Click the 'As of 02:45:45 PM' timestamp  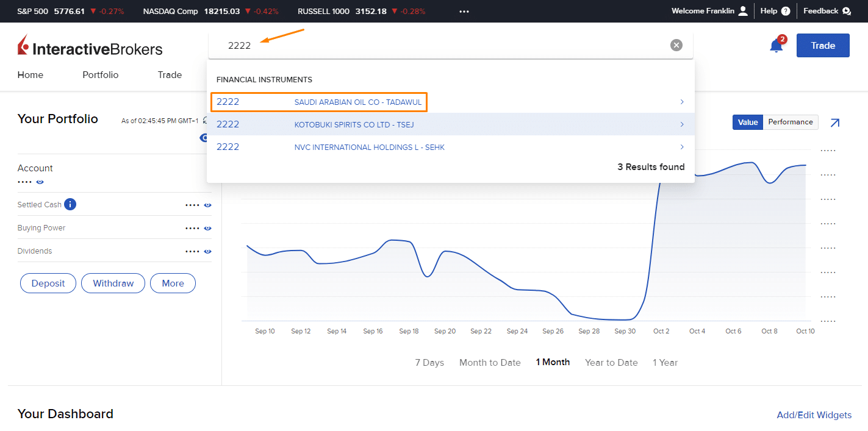point(160,121)
